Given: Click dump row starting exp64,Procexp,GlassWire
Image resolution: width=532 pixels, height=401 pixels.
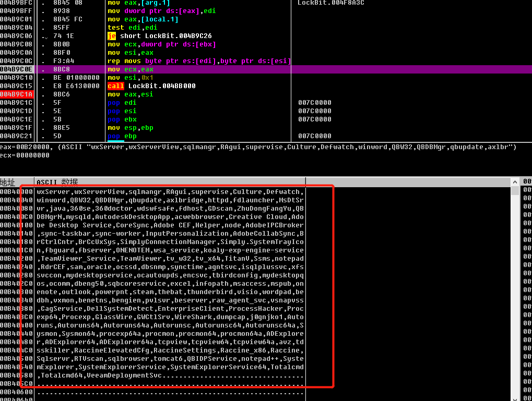Looking at the screenshot, I should (170, 317).
